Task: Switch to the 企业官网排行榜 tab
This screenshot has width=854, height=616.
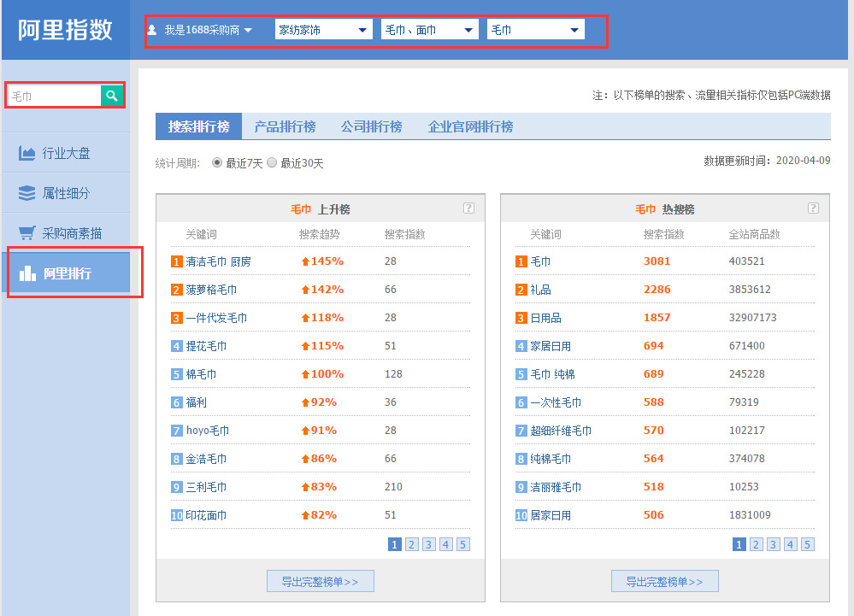Action: coord(470,126)
